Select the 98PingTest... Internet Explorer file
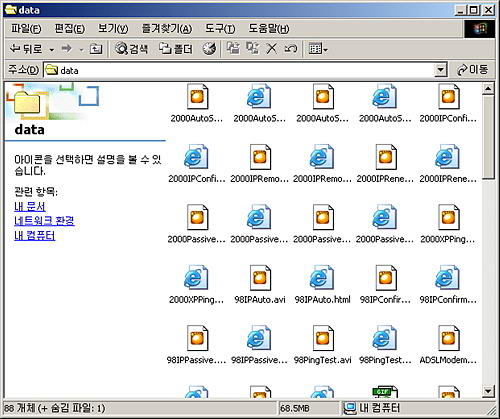 click(385, 345)
